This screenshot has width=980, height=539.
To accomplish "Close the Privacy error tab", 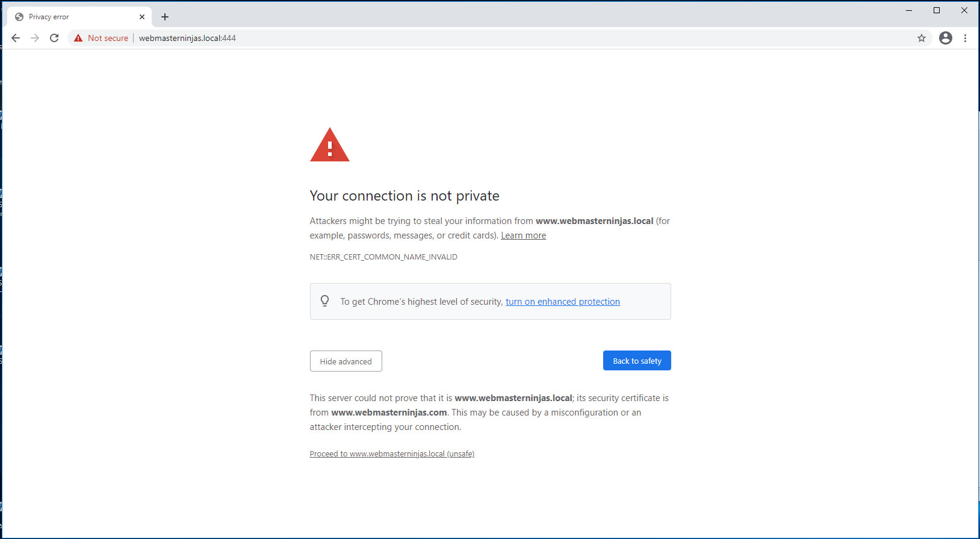I will point(142,16).
